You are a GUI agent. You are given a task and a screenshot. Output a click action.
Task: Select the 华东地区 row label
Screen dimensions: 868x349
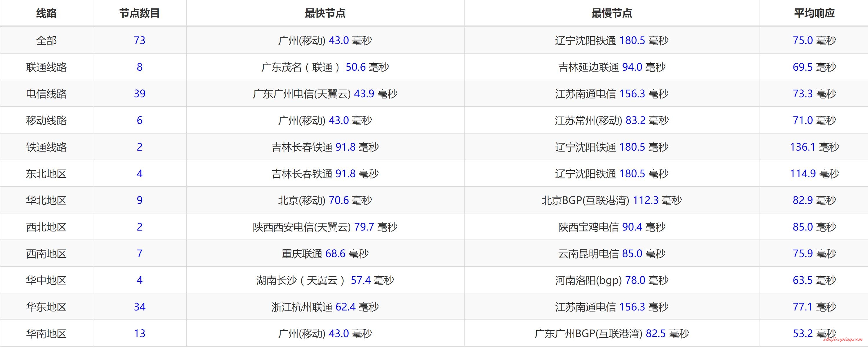pos(46,307)
